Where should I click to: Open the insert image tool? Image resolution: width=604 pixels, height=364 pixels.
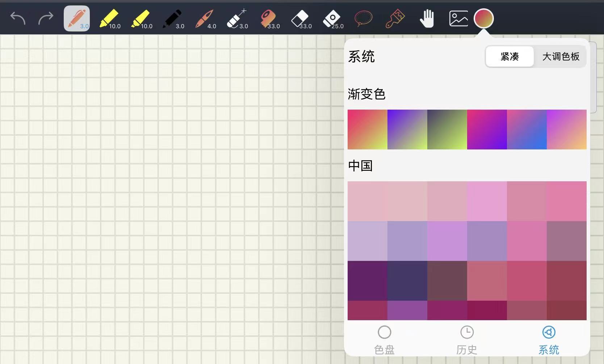pos(458,18)
